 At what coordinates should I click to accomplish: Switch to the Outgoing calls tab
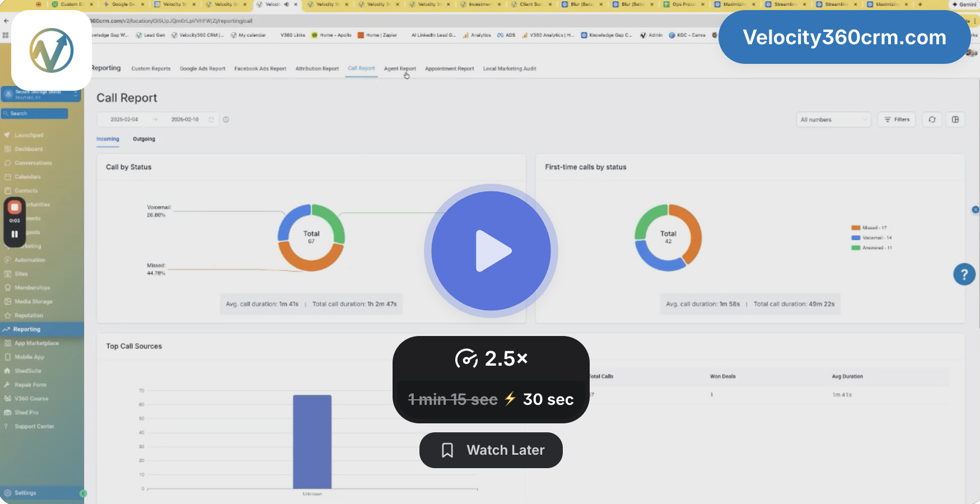coord(144,139)
